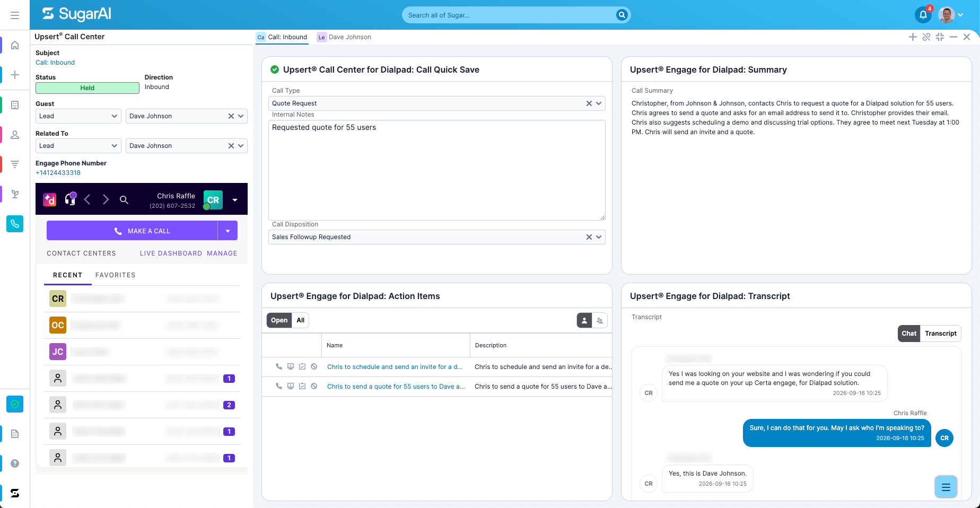Select the JC recent contact row

142,352
